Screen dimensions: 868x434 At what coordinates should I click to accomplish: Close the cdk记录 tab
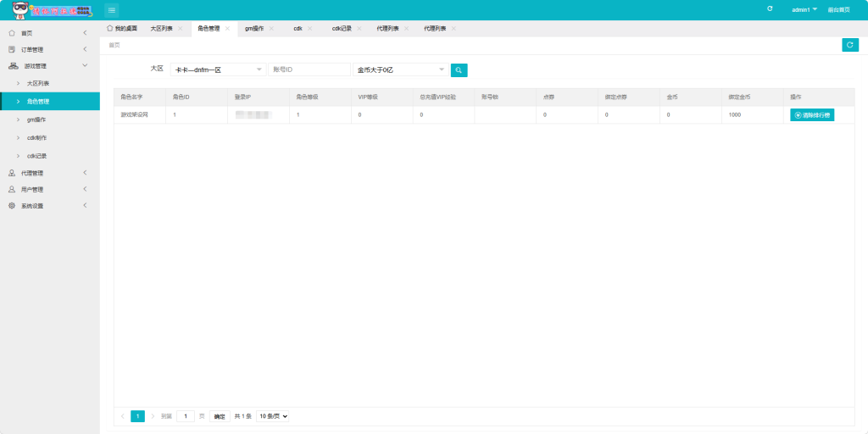click(359, 28)
